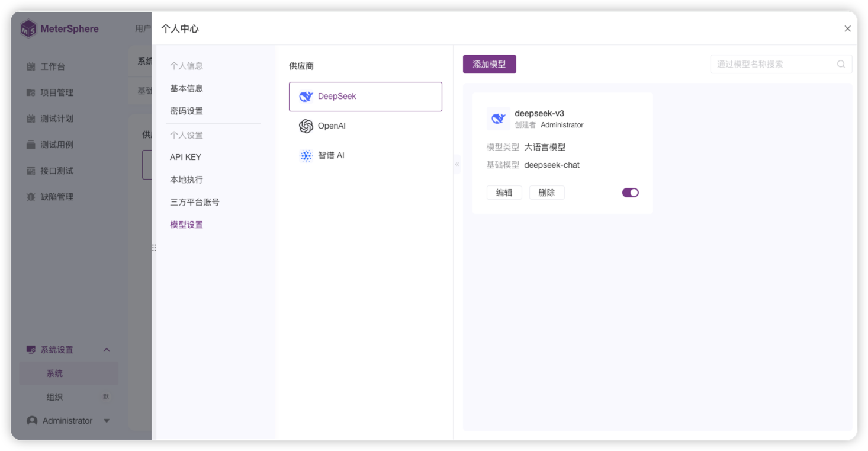Viewport: 868px width, 451px height.
Task: Click the Administrator avatar icon
Action: pyautogui.click(x=32, y=421)
